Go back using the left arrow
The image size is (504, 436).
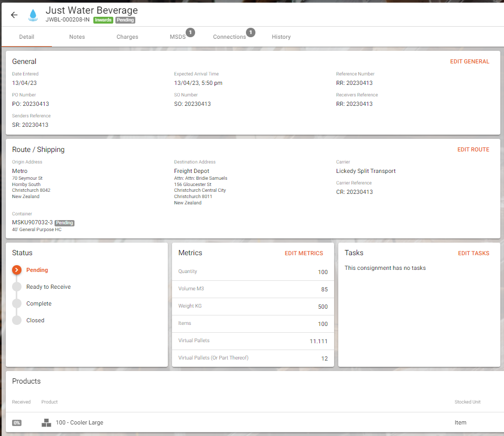point(14,15)
